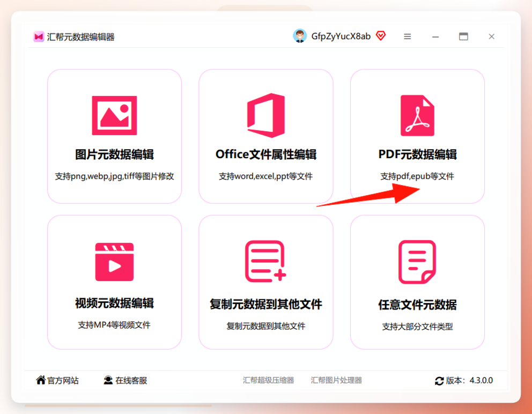Click 汇帮元数据编辑器 window title text

(x=81, y=36)
